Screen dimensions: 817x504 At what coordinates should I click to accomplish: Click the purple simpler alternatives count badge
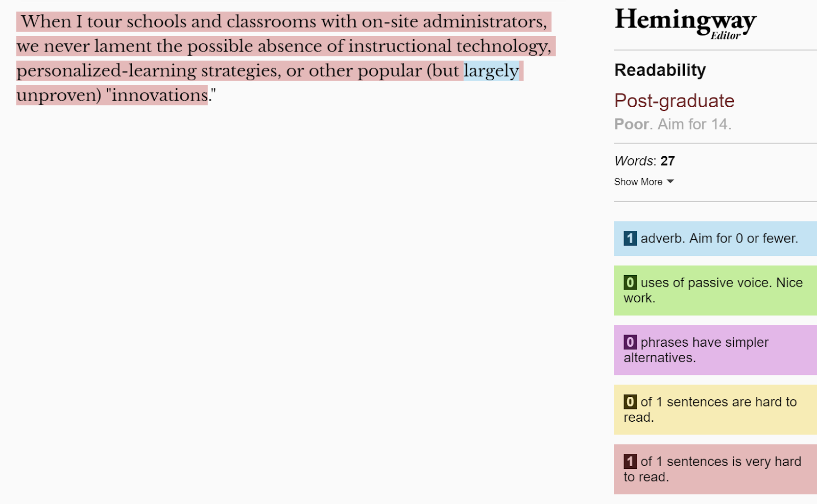630,342
